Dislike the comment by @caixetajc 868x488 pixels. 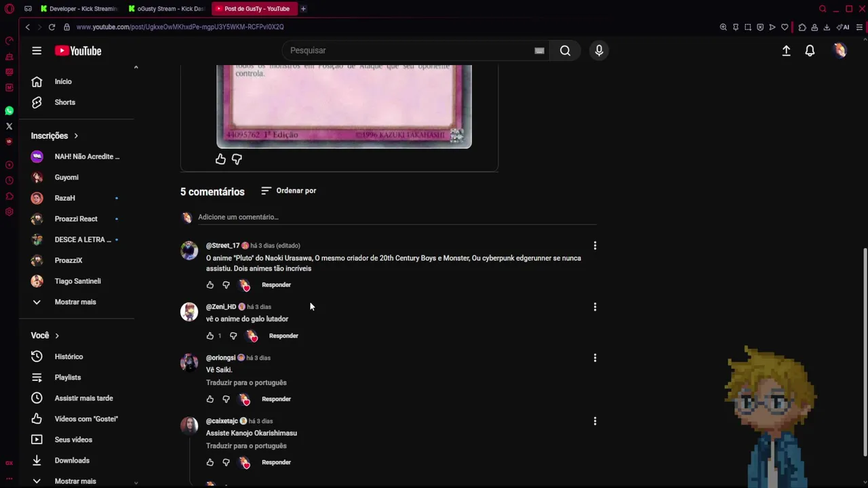pyautogui.click(x=226, y=462)
